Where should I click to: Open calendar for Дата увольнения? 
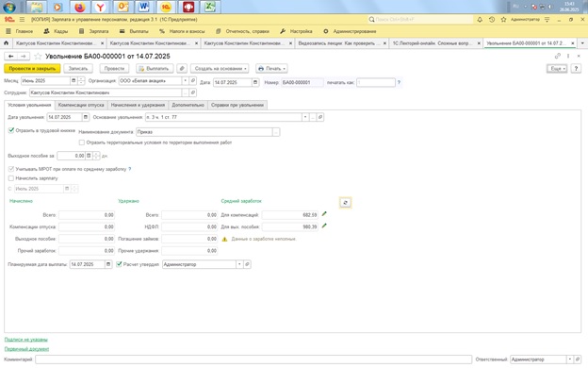click(86, 117)
